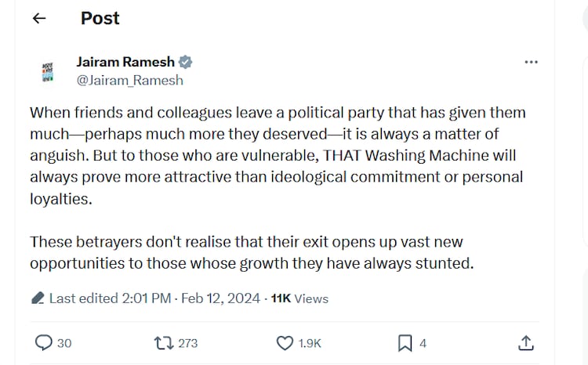Open the three-dot more options menu
The height and width of the screenshot is (365, 588).
(x=531, y=62)
